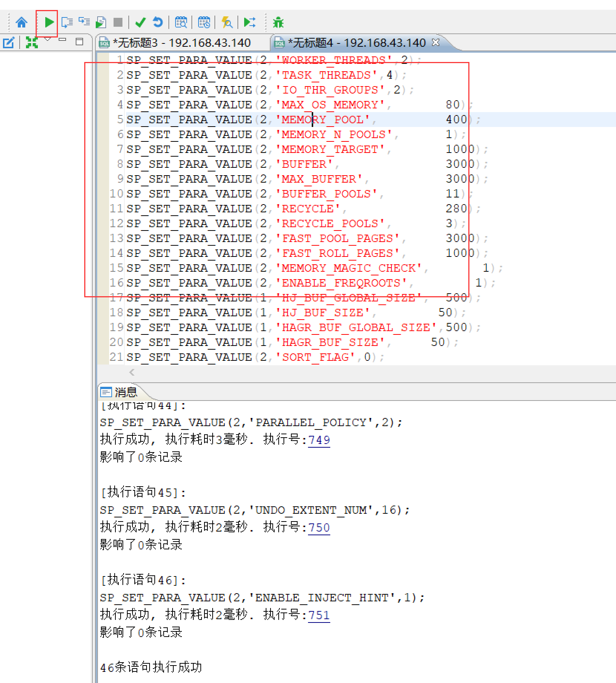Click the blue pencil edit icon
Viewport: 616px width, 683px height.
click(9, 43)
